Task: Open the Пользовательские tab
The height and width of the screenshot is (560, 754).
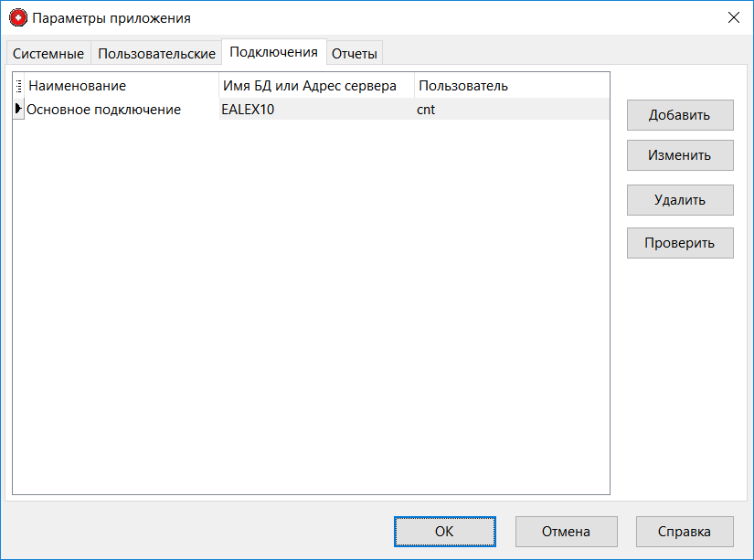Action: (x=155, y=53)
